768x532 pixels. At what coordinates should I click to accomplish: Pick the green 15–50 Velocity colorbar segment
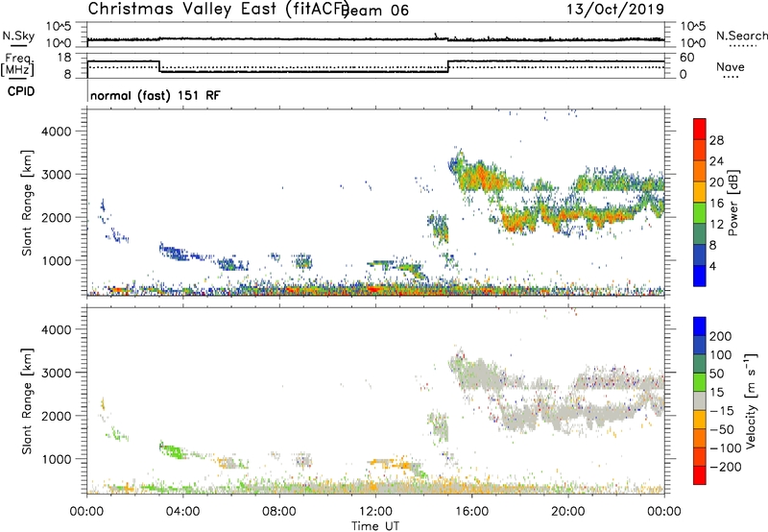(700, 382)
